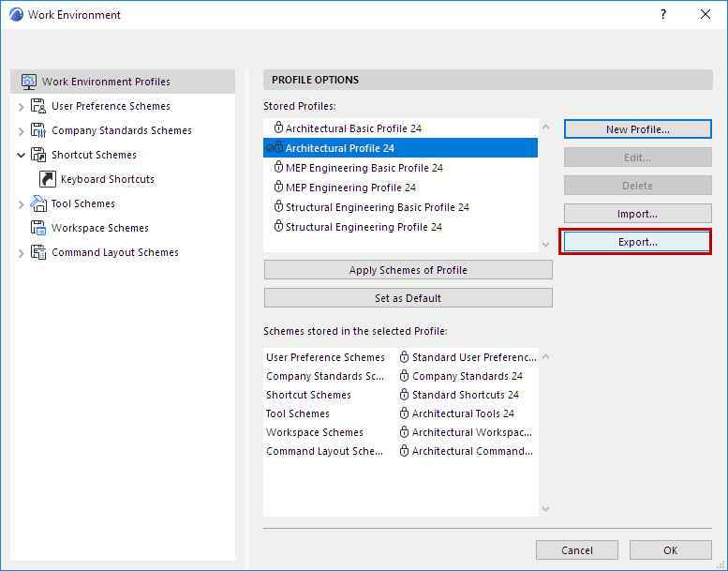
Task: Click the Tool Schemes hammer icon
Action: click(x=38, y=203)
